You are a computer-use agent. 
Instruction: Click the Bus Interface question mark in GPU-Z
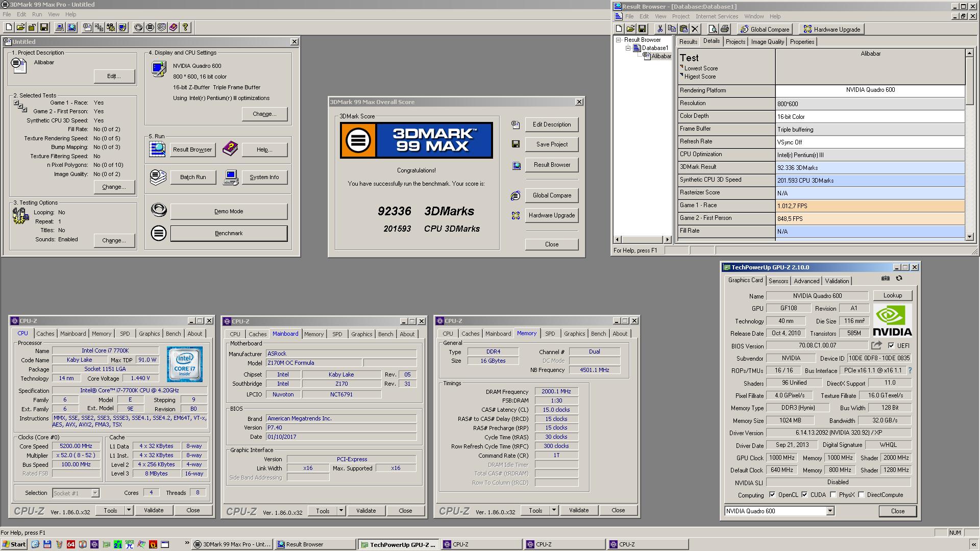(x=910, y=370)
